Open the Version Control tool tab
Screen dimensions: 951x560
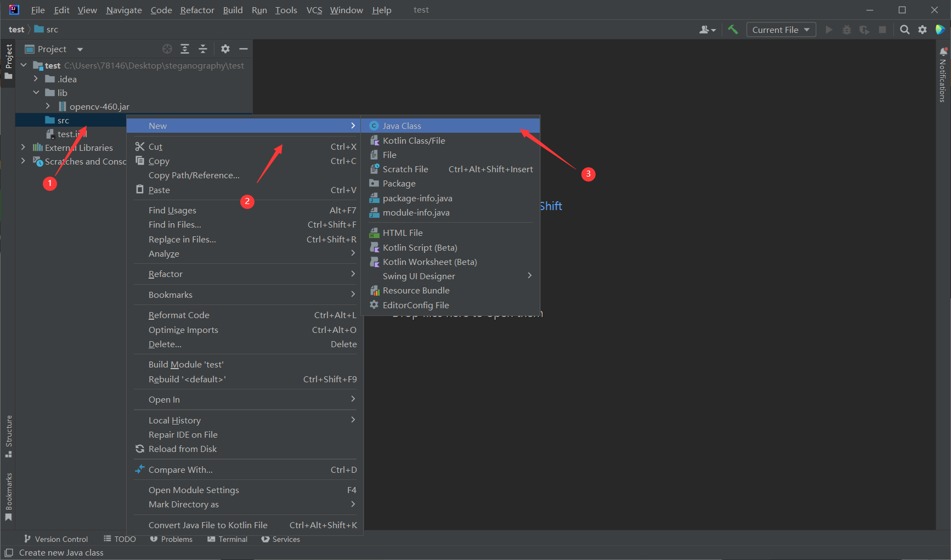tap(55, 539)
